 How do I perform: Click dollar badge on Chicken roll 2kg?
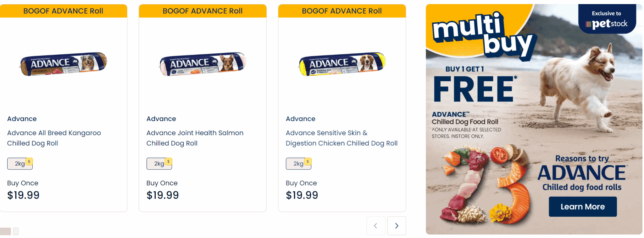tap(308, 161)
